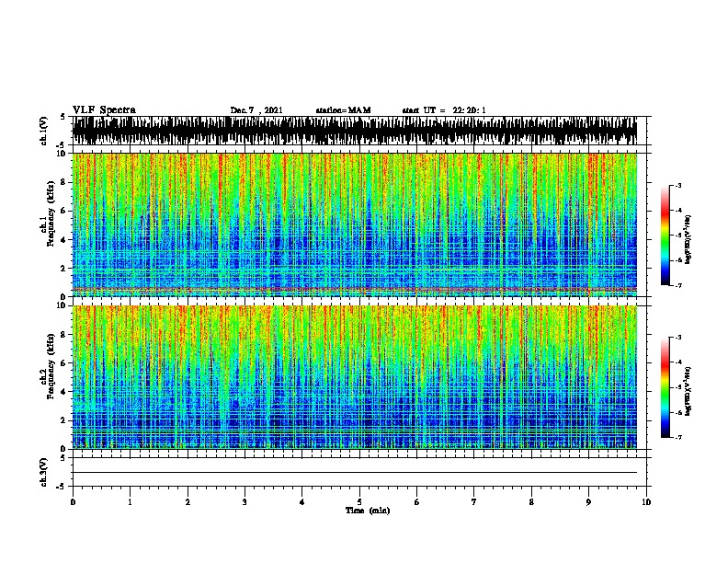This screenshot has width=728, height=563.
Task: Click the log(PSD) label beside ch.1 colorbar
Action: pos(688,239)
